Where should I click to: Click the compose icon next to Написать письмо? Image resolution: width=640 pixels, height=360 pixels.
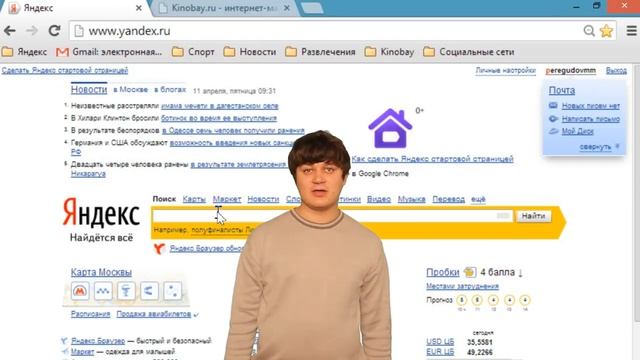click(x=553, y=119)
